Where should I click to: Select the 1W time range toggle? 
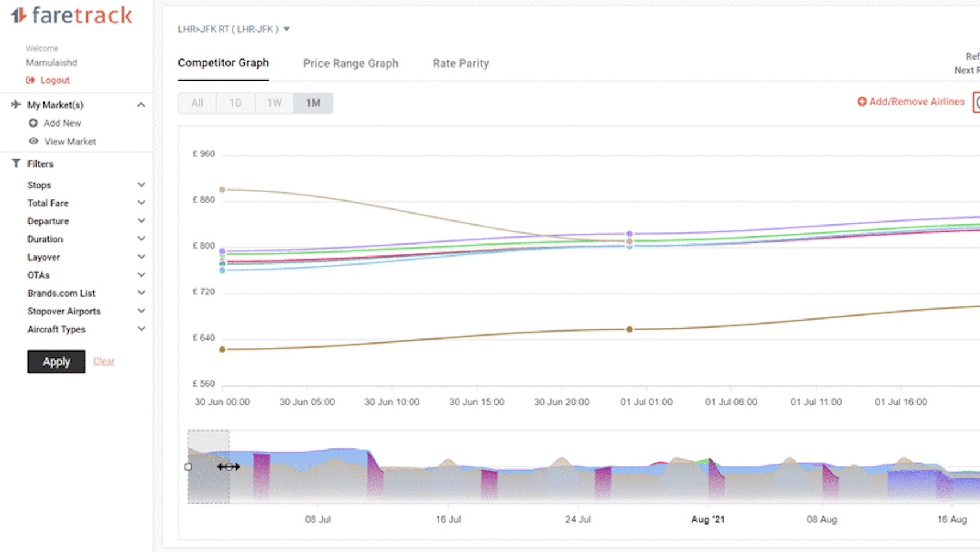(x=275, y=103)
